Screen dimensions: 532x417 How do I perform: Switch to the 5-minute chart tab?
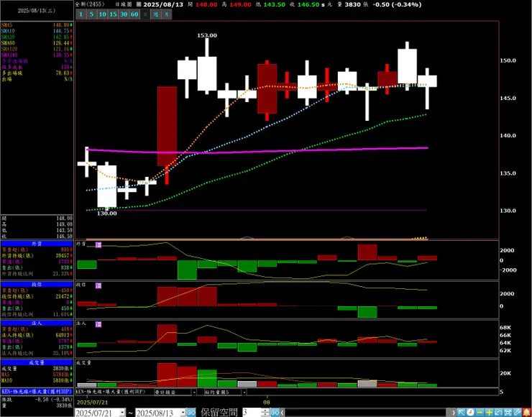[x=91, y=14]
